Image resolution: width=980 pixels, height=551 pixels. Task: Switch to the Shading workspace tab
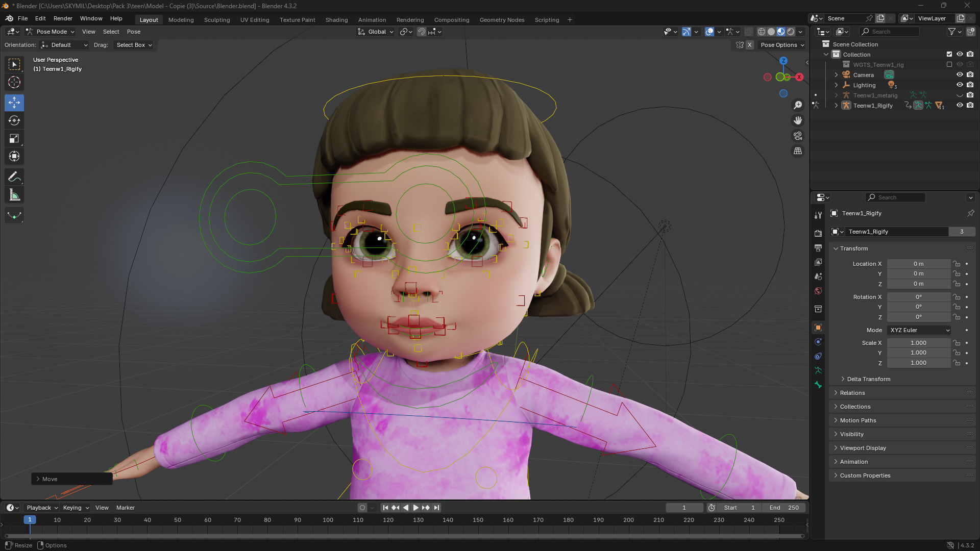coord(337,20)
